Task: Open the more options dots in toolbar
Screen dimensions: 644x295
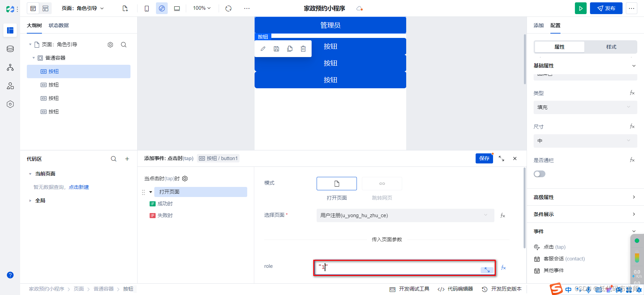Action: click(x=247, y=8)
